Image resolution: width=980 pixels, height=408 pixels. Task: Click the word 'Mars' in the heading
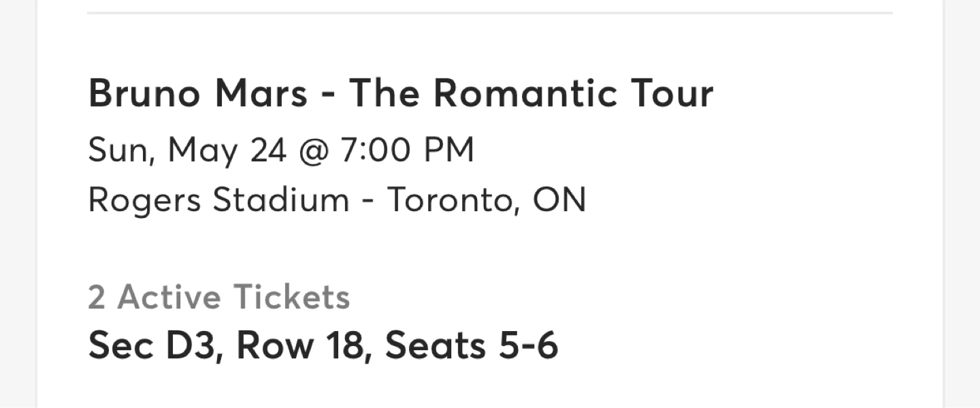tap(261, 93)
